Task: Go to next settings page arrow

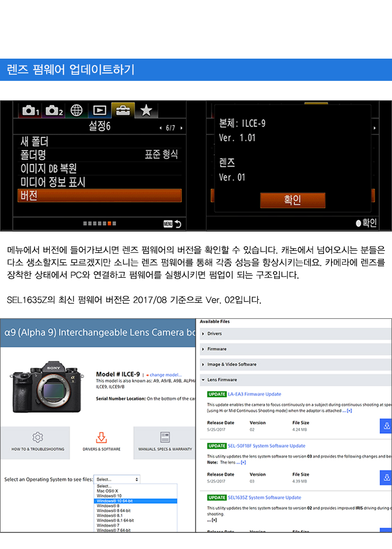Action: (x=181, y=128)
